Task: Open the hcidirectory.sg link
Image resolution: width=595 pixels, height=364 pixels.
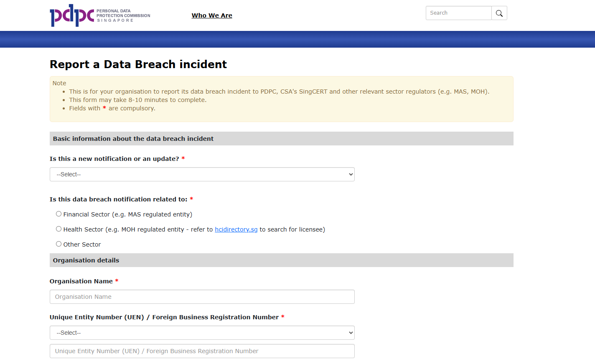Action: [x=236, y=229]
